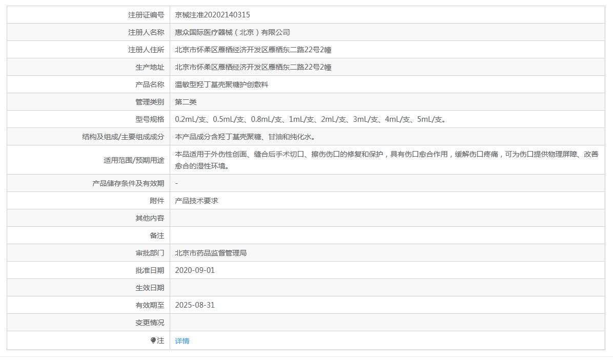The width and height of the screenshot is (613, 364).
Task: Click the 产品储存条件及有效期 label
Action: coord(128,183)
